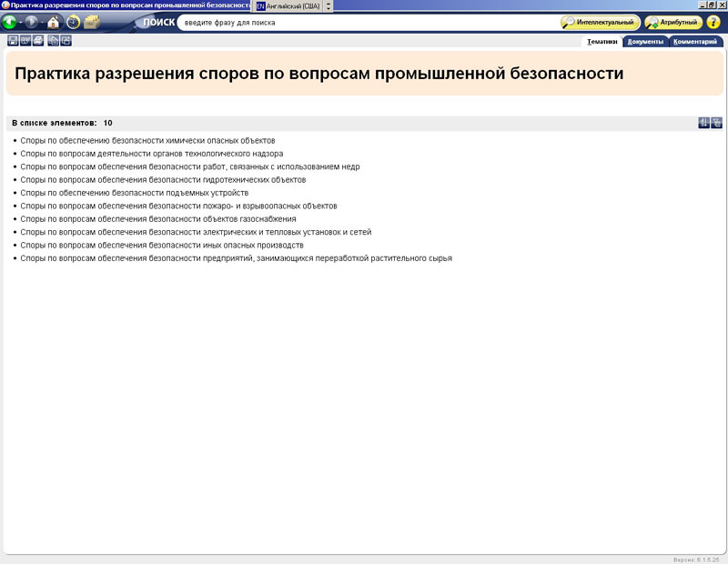The width and height of the screenshot is (728, 564).
Task: Click the save diskette icon
Action: point(13,41)
